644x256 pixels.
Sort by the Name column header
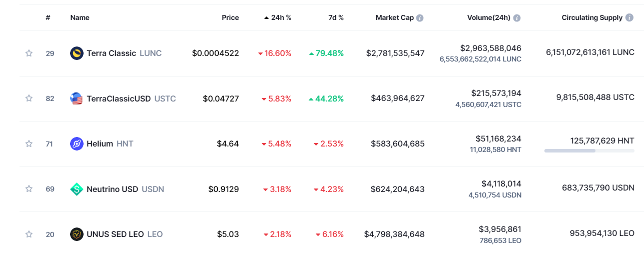80,17
